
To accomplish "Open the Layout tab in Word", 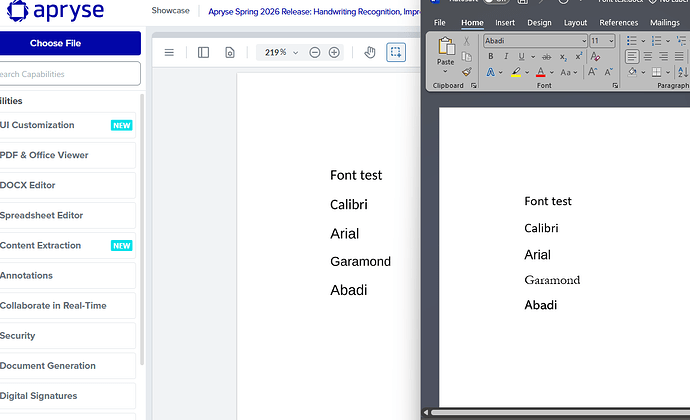I will (575, 23).
